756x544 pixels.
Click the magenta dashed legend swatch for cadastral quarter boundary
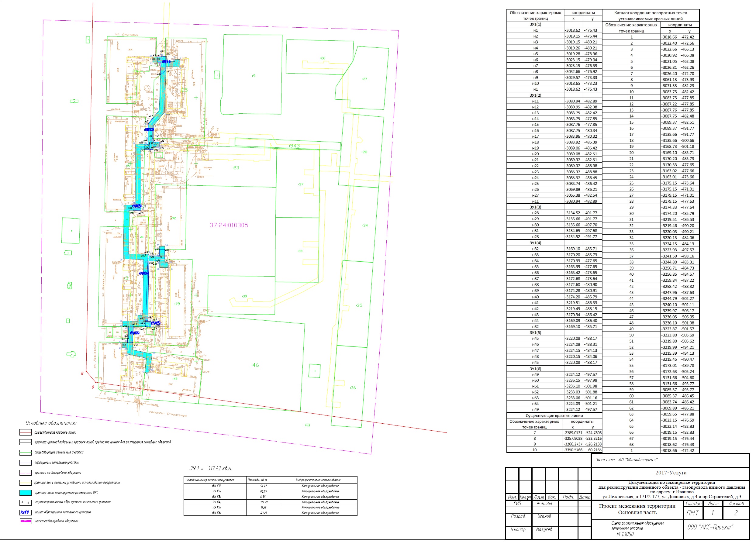tap(25, 473)
